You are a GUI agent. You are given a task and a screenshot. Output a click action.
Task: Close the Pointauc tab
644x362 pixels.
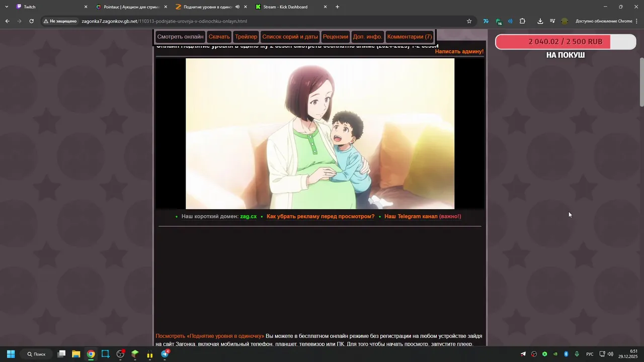tap(165, 7)
